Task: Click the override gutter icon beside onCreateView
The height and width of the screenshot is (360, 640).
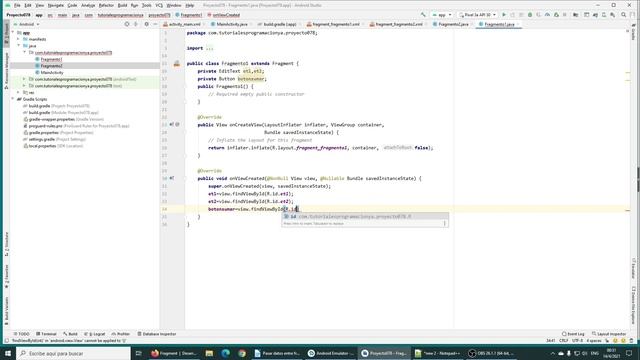Action: [171, 124]
